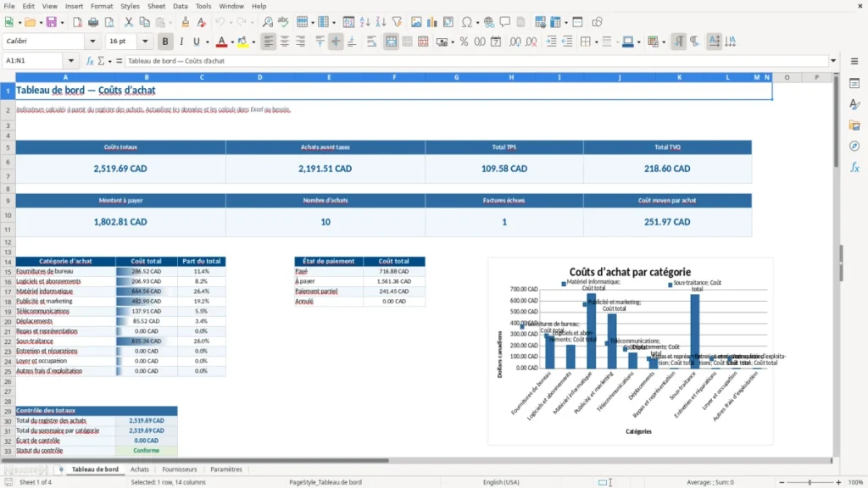The width and height of the screenshot is (868, 488).
Task: Open the sidebar Navigator compass icon
Action: (x=854, y=146)
